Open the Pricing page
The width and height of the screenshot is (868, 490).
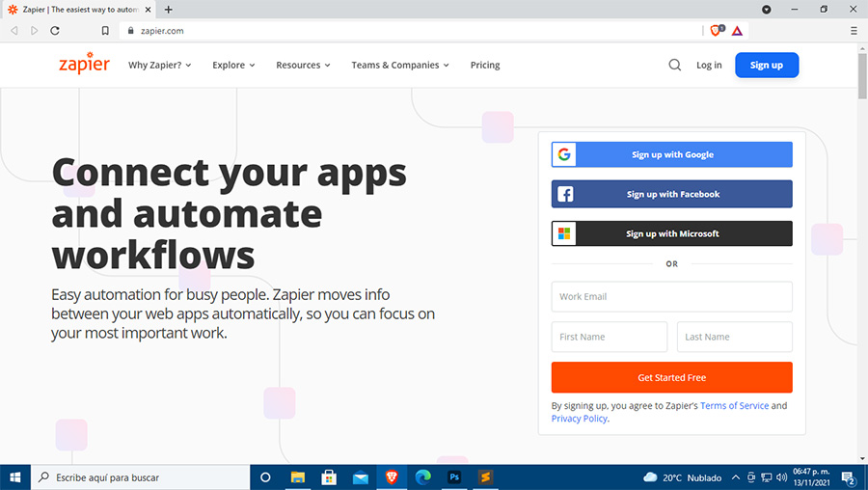(485, 65)
